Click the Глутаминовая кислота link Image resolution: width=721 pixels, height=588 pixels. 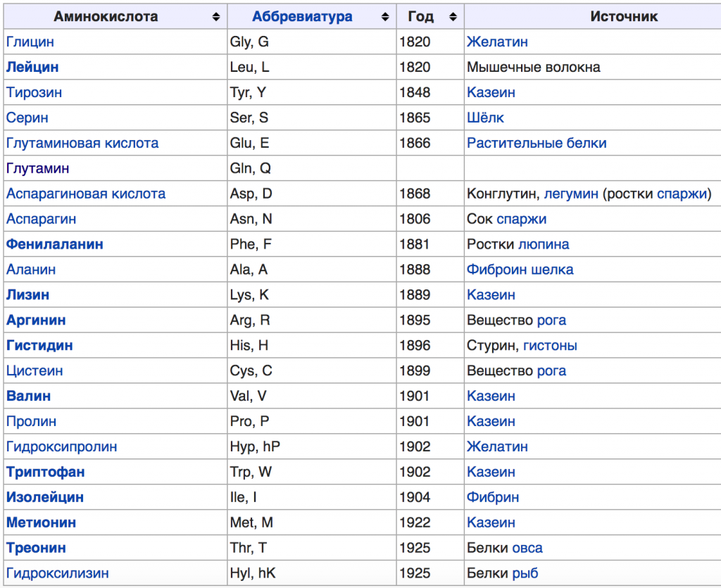(x=82, y=143)
